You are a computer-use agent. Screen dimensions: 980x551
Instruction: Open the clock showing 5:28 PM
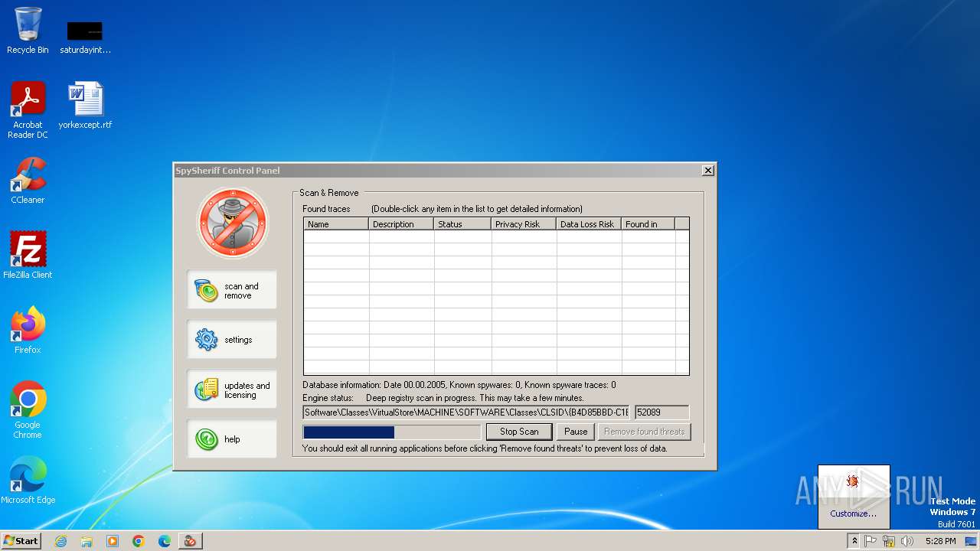pos(940,541)
